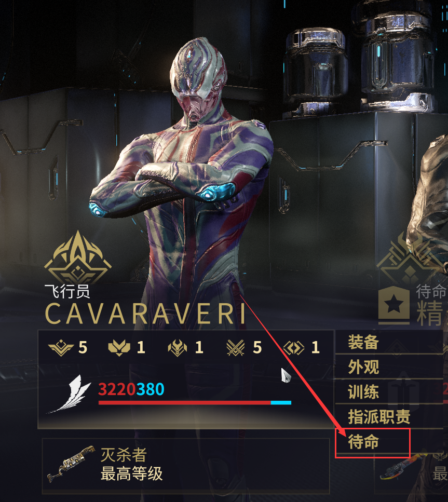This screenshot has width=448, height=502.
Task: Click the CAVARAVERI crew name
Action: coord(146,314)
